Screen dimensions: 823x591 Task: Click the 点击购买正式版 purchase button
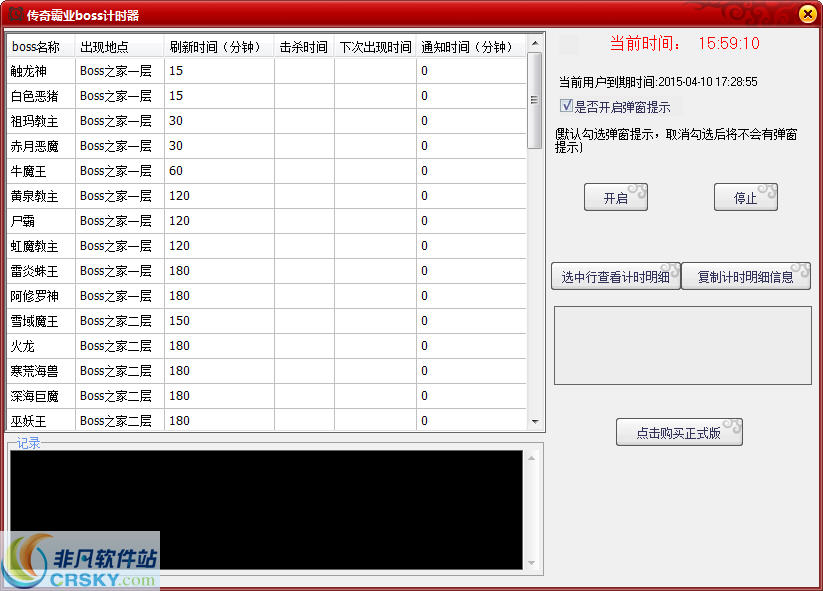(679, 432)
